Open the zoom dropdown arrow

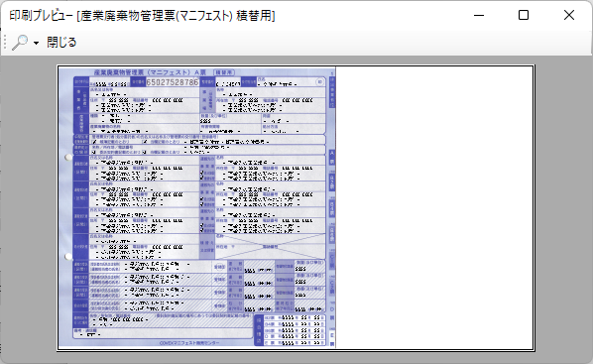tap(36, 43)
